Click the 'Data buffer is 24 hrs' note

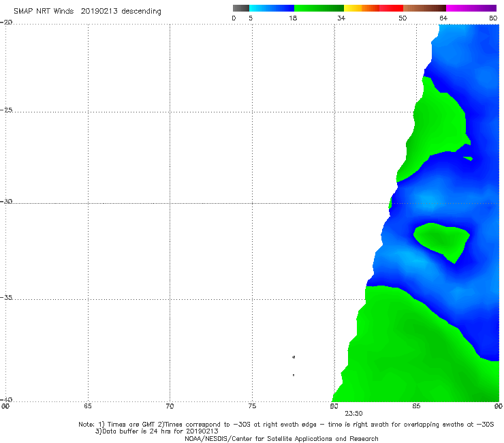point(157,431)
